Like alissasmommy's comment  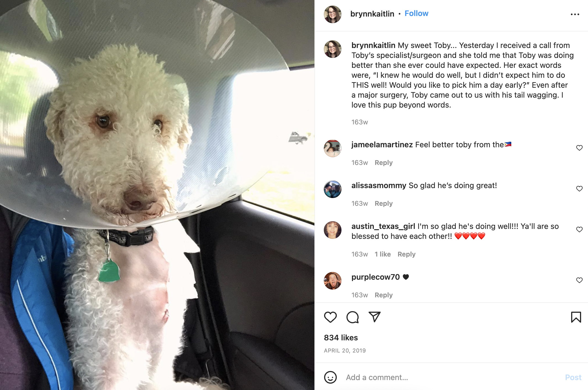[x=579, y=189]
